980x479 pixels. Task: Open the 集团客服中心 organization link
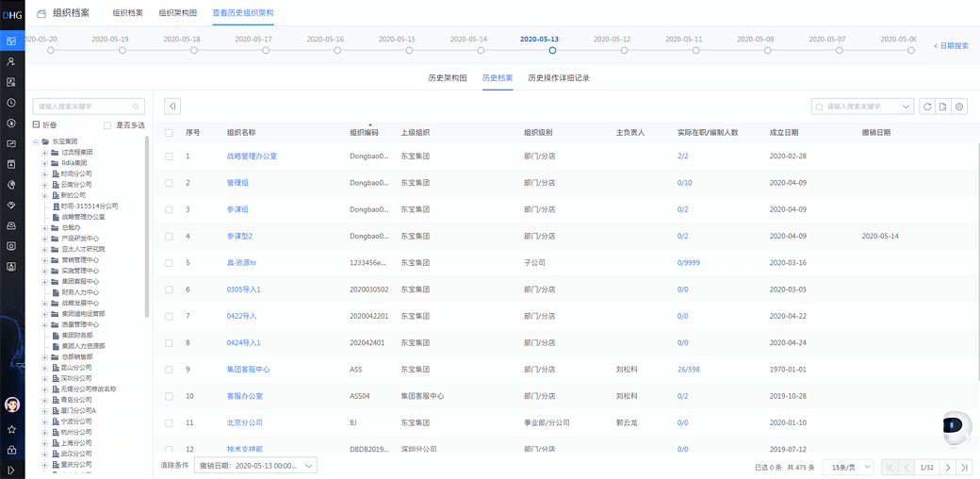pos(248,370)
